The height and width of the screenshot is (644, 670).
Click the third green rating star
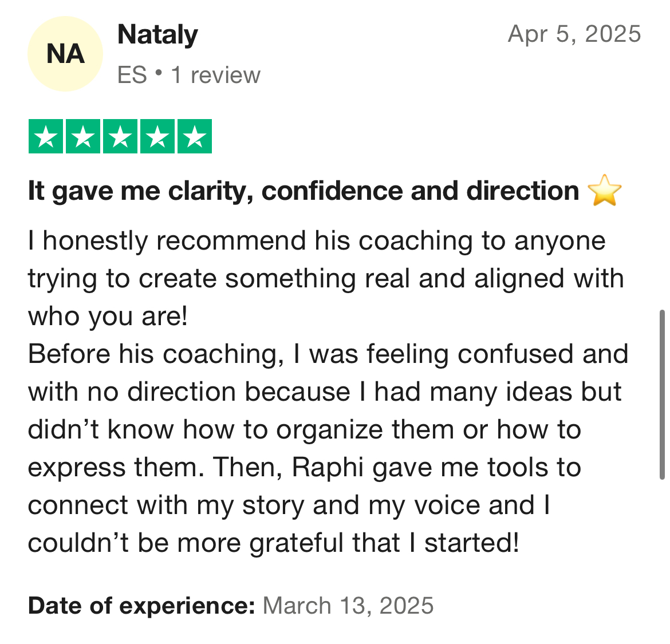tap(120, 136)
